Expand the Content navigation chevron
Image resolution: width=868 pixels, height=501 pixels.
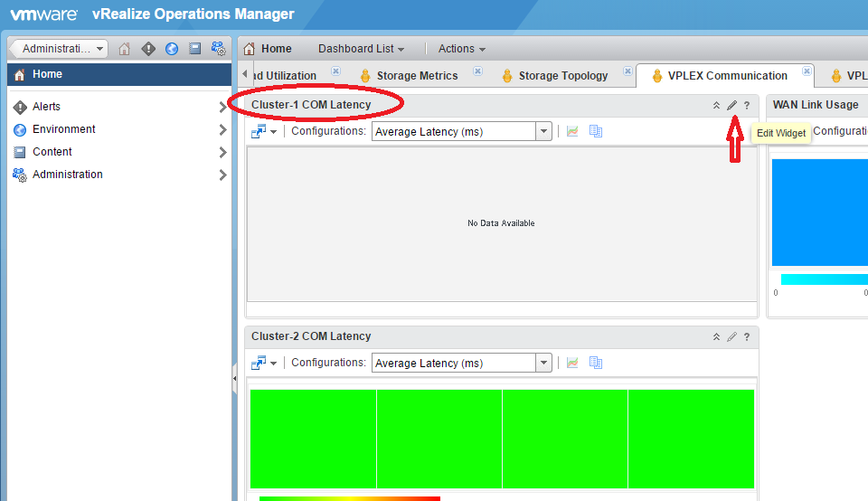pos(222,152)
